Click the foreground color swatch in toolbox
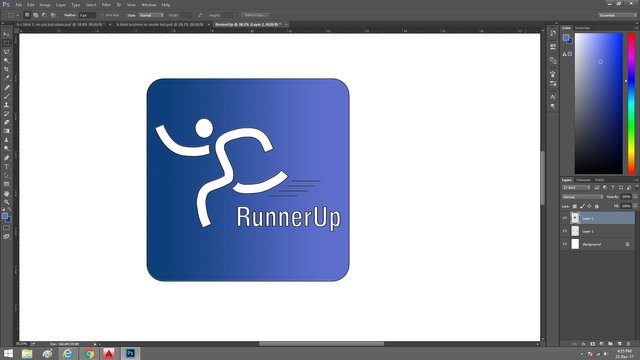Screen dimensions: 640x360 click(4, 216)
